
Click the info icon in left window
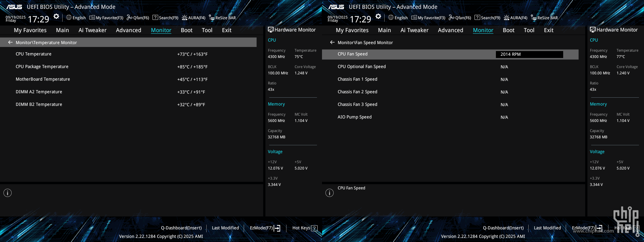coord(8,193)
